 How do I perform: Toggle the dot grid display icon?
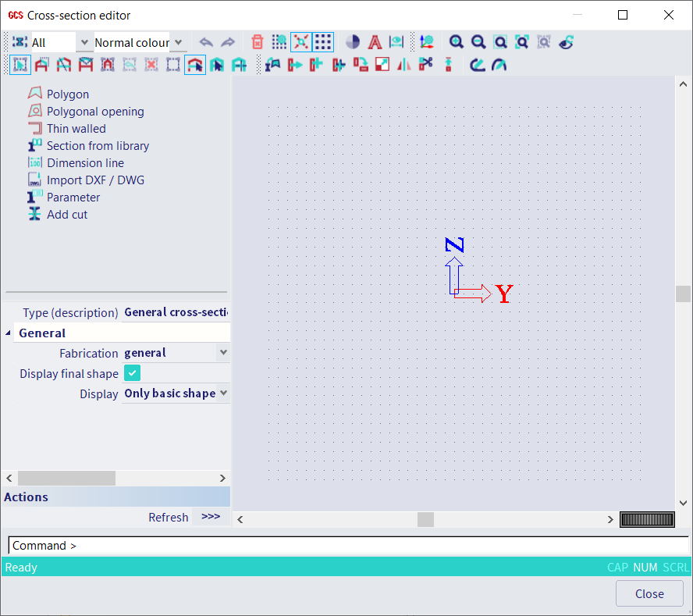click(x=323, y=41)
